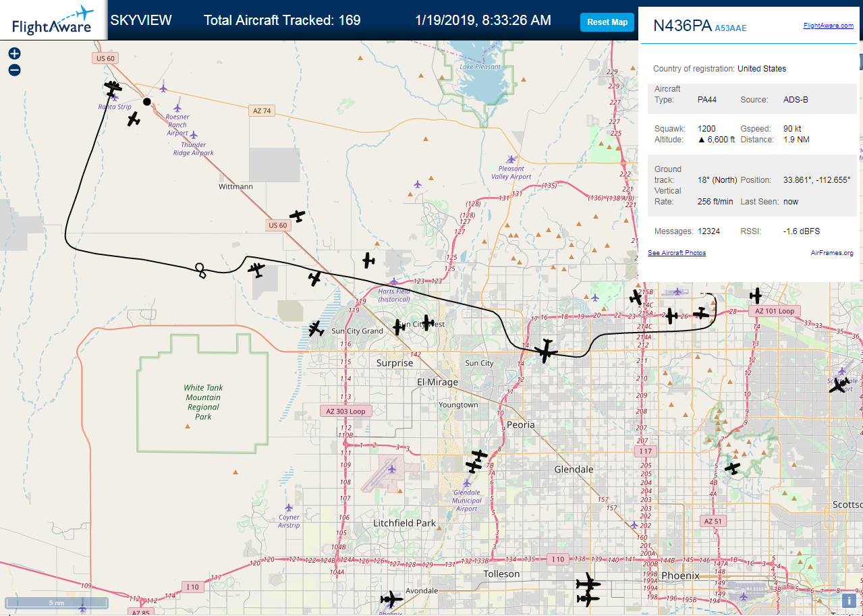The image size is (863, 616).
Task: Select aircraft south of Avondale label
Action: 391,599
